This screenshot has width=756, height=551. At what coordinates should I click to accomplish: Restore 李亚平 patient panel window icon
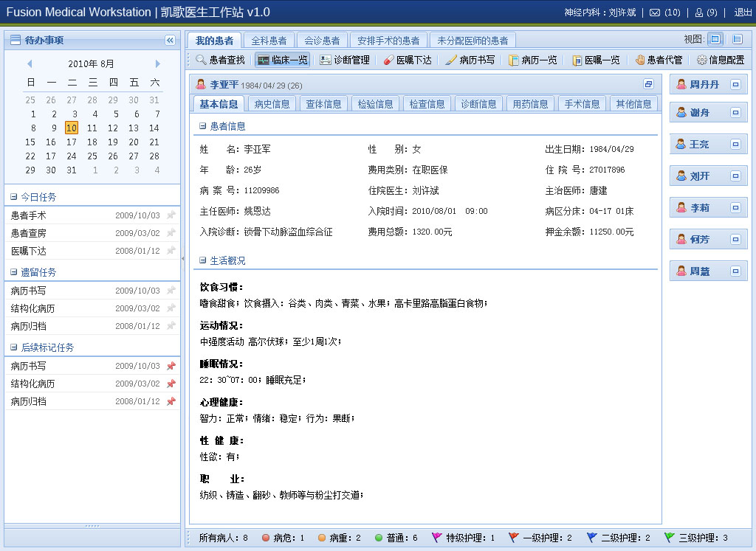coord(648,84)
